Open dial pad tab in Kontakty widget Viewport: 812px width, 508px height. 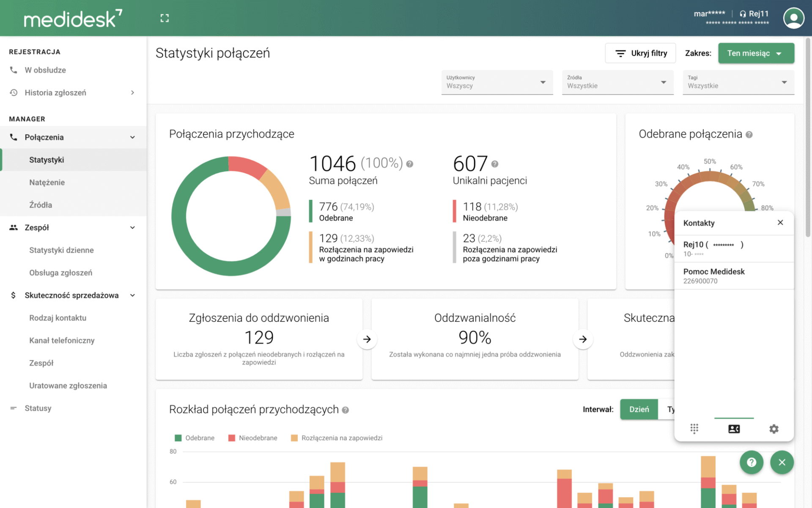[x=694, y=429]
